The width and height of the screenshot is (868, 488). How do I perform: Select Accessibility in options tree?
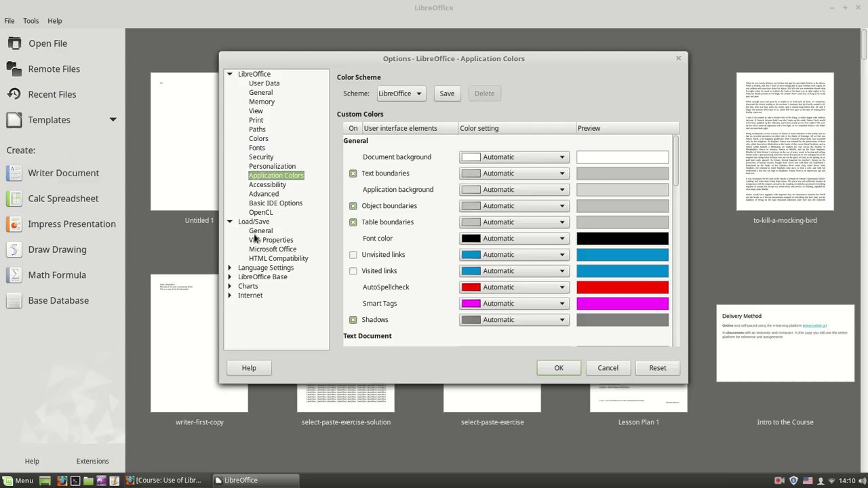click(x=267, y=184)
